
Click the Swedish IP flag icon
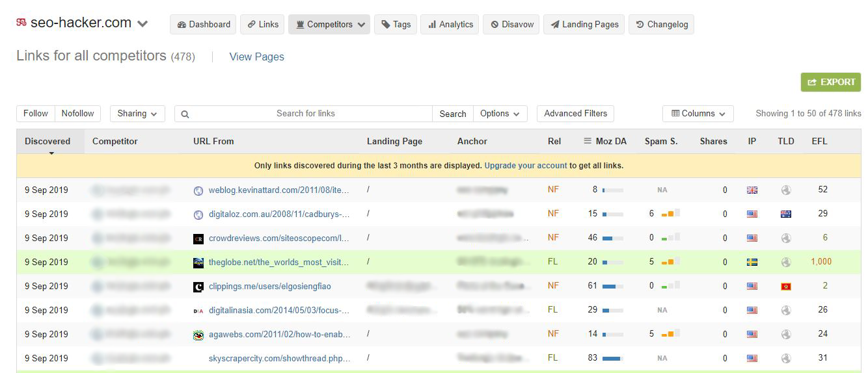click(x=752, y=263)
